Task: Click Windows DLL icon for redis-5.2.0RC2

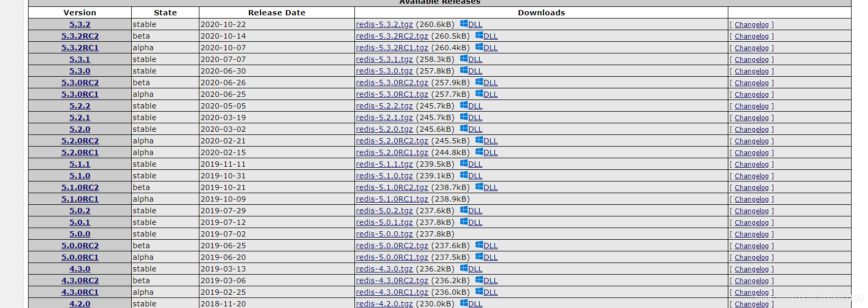Action: (x=479, y=140)
